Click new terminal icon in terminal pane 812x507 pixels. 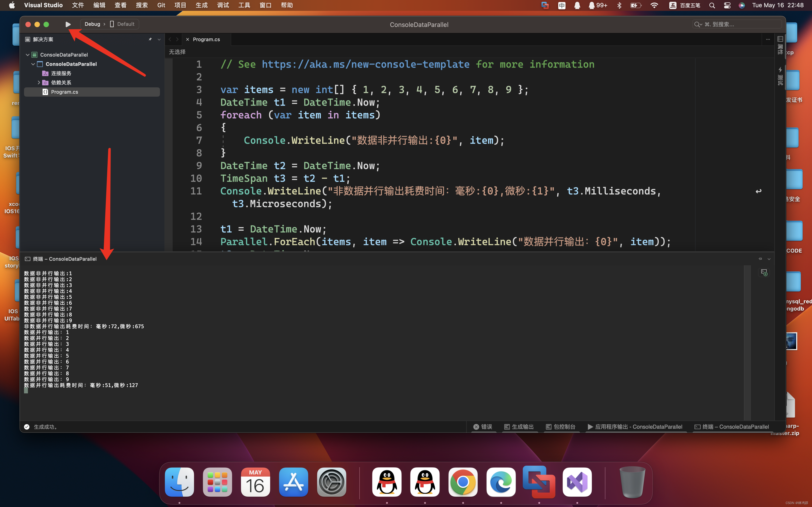click(x=764, y=272)
